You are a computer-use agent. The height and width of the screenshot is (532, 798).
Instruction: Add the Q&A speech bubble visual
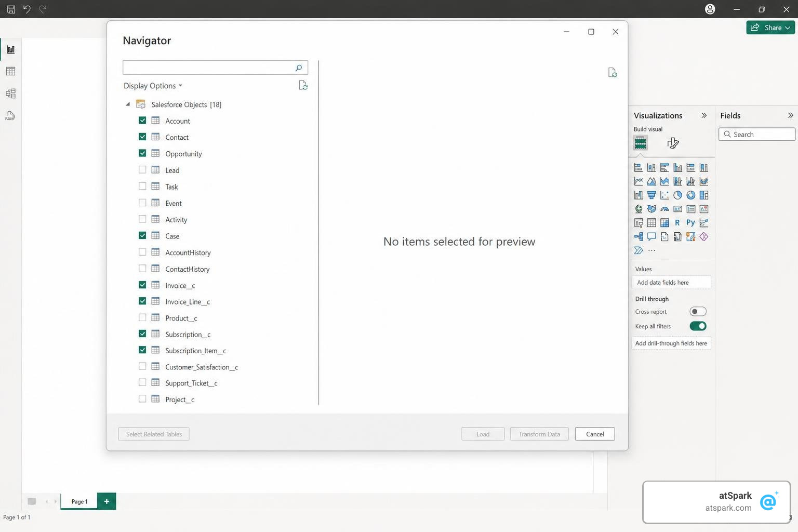[651, 236]
